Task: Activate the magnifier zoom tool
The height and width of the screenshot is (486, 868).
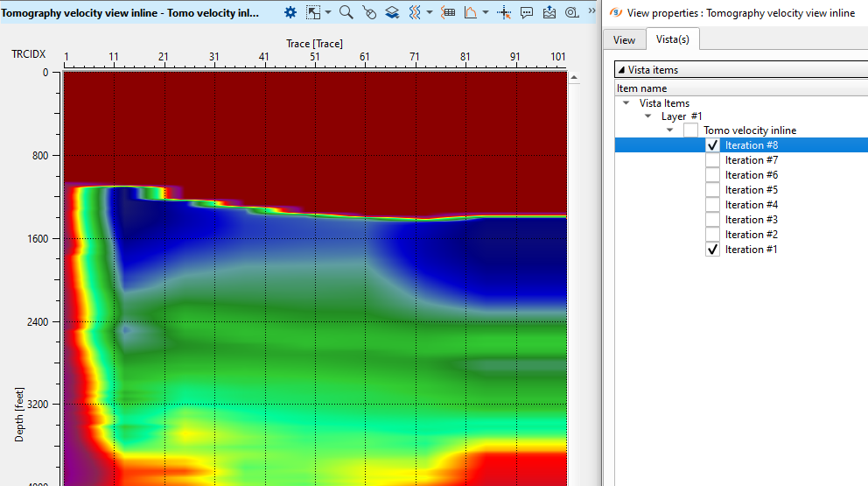Action: click(346, 12)
